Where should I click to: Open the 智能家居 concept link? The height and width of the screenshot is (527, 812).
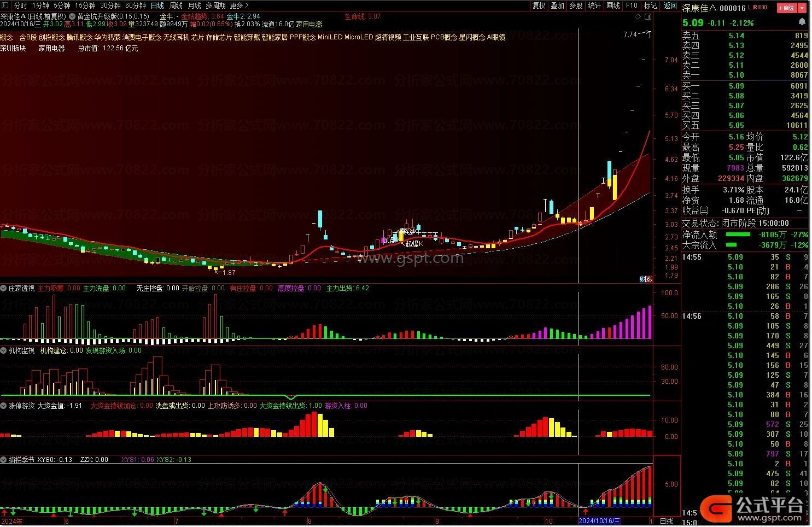point(274,37)
